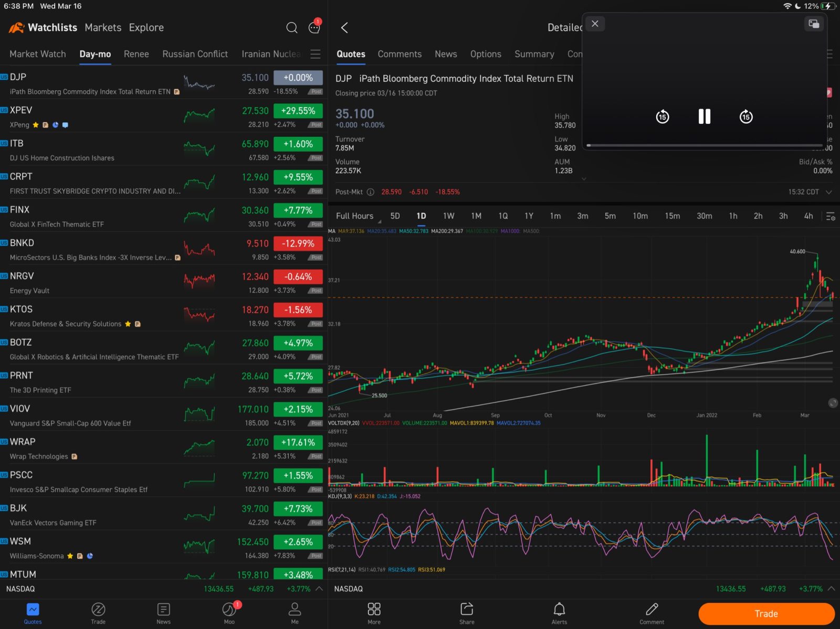Rewind the video 15 seconds
Viewport: 840px width, 629px height.
pos(663,116)
